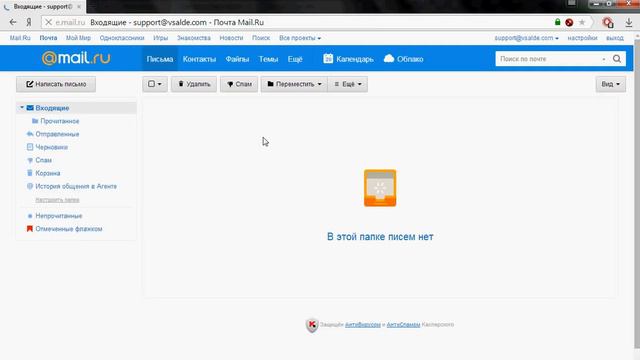Open настройки settings link

coord(582,38)
